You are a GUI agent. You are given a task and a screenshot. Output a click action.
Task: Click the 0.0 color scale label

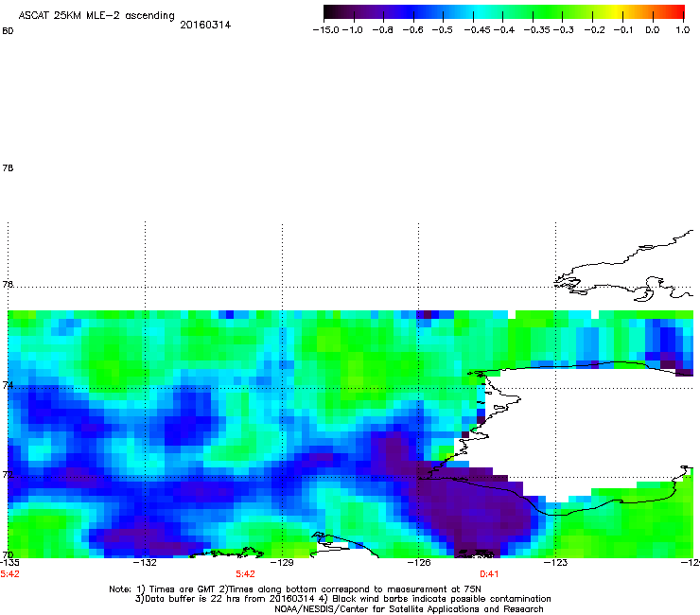[653, 30]
